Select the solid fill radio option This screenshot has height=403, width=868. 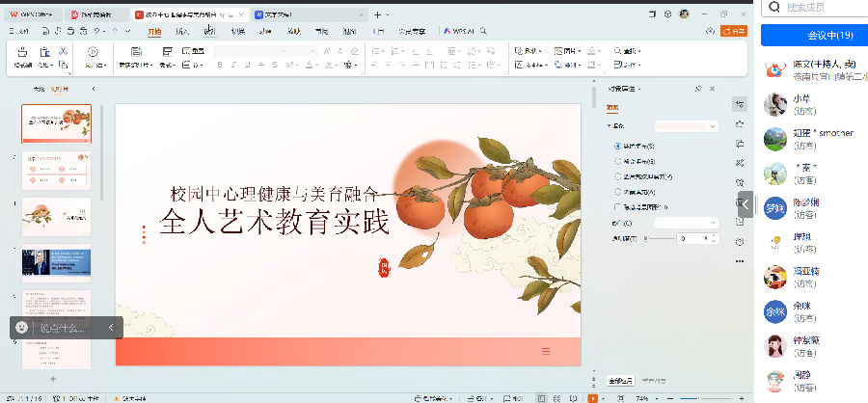pos(618,146)
